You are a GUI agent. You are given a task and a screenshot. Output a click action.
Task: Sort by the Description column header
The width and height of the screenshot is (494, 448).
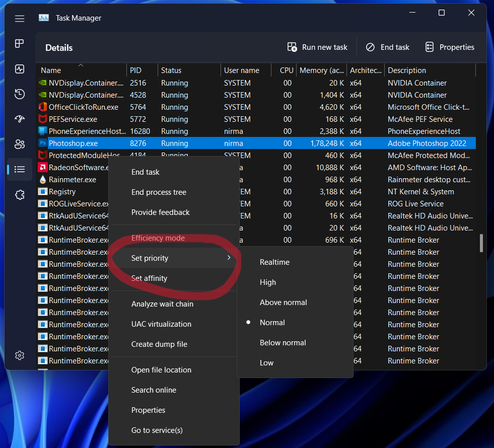[x=430, y=70]
